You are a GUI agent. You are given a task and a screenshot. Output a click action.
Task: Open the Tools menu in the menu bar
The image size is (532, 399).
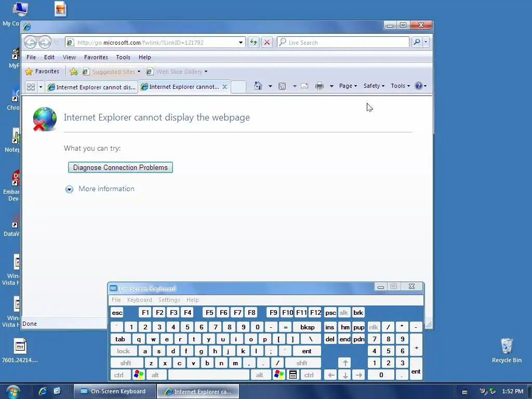point(123,57)
